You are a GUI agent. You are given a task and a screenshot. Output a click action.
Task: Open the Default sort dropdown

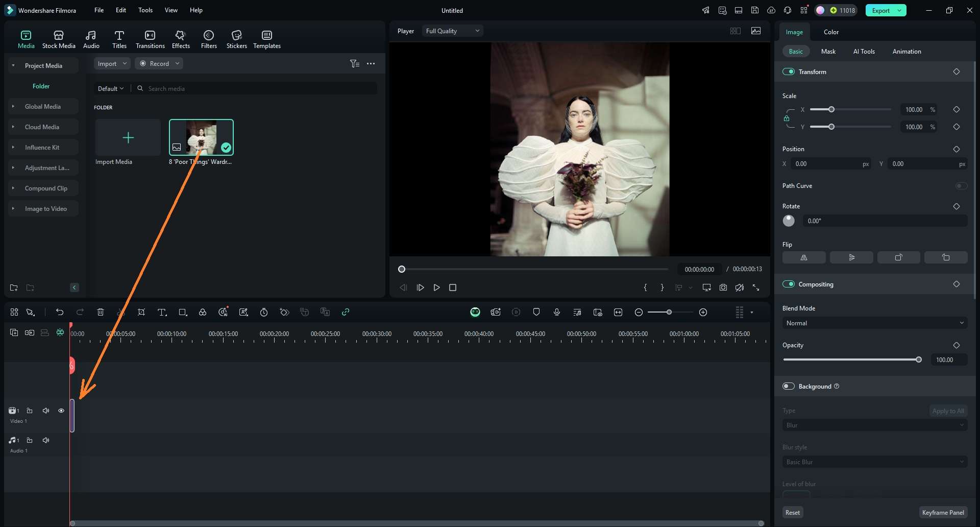(x=111, y=89)
